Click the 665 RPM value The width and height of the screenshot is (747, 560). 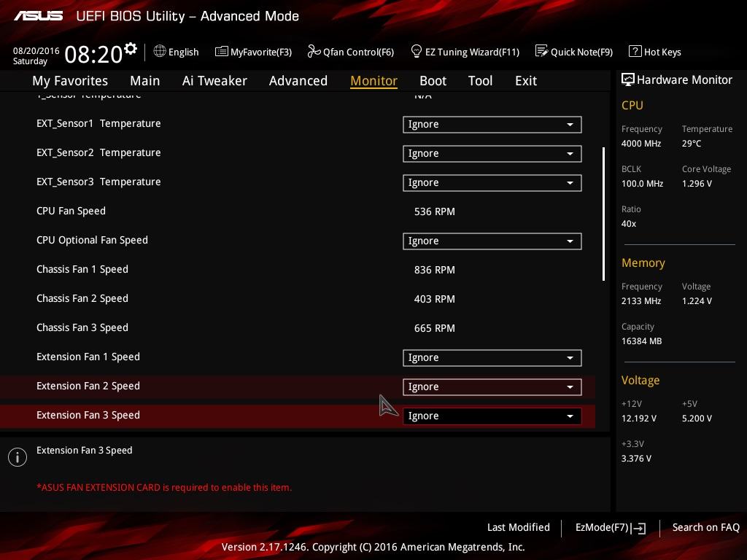click(x=435, y=328)
